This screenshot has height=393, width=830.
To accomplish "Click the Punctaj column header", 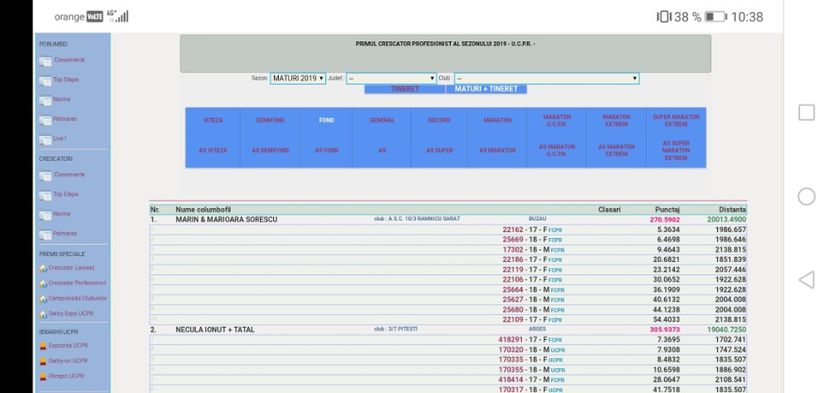I will click(666, 210).
